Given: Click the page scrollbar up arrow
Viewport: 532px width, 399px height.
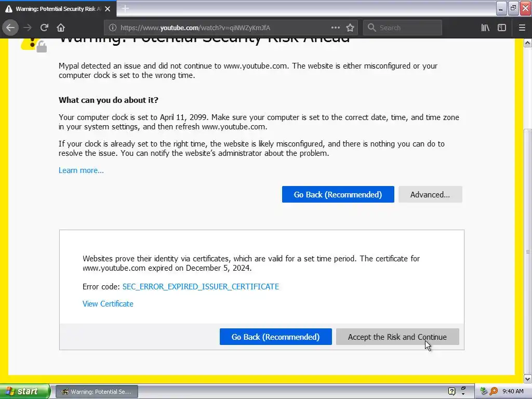Looking at the screenshot, I should 528,43.
